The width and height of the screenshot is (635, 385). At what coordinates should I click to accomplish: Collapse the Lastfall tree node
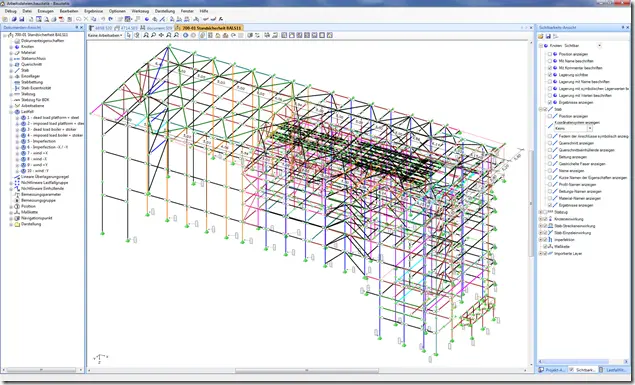(x=11, y=112)
